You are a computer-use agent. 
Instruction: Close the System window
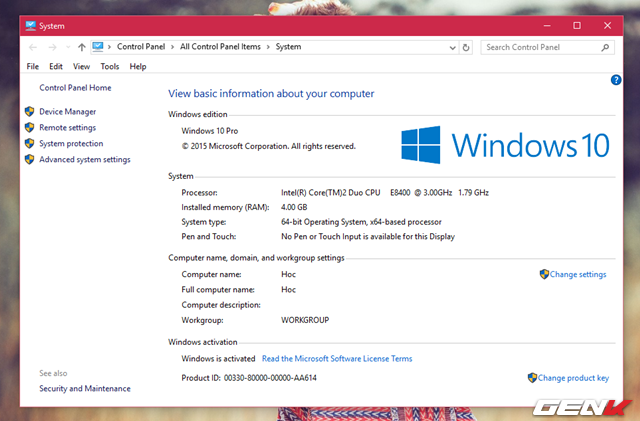point(607,26)
